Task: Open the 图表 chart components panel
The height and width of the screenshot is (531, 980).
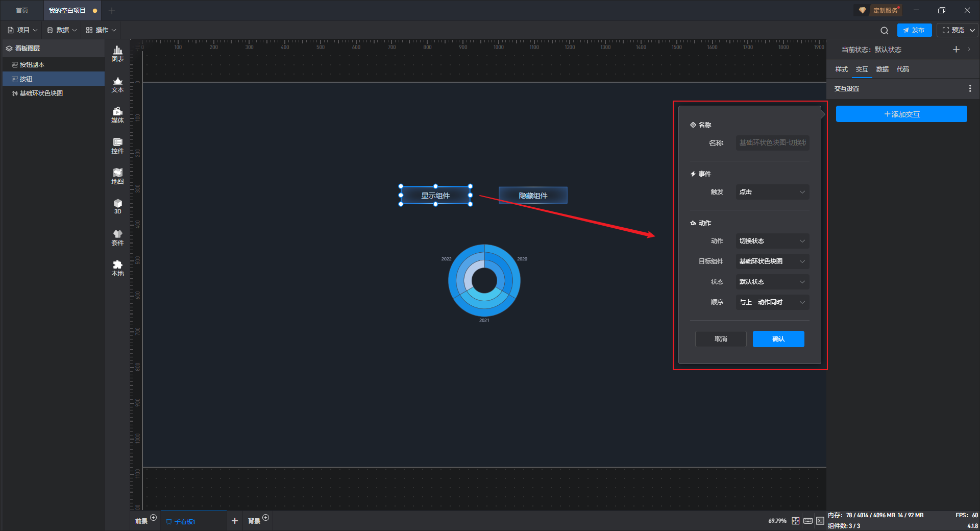Action: click(117, 53)
